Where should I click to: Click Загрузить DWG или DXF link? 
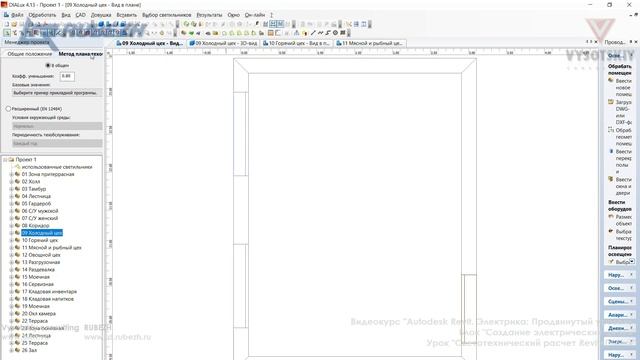click(x=624, y=112)
